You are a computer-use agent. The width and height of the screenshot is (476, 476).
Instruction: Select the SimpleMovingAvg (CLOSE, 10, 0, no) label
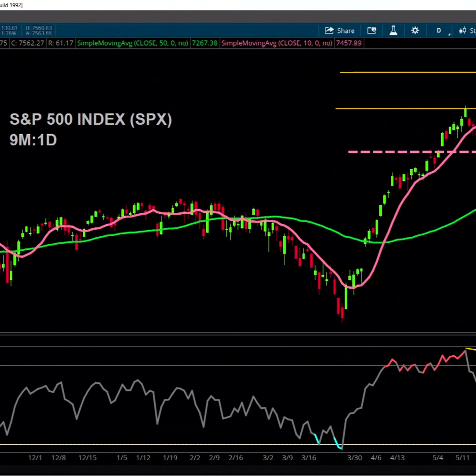coord(277,43)
